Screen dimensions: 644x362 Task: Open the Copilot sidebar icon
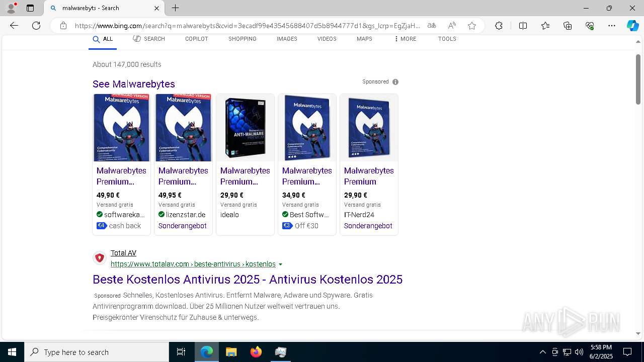632,26
